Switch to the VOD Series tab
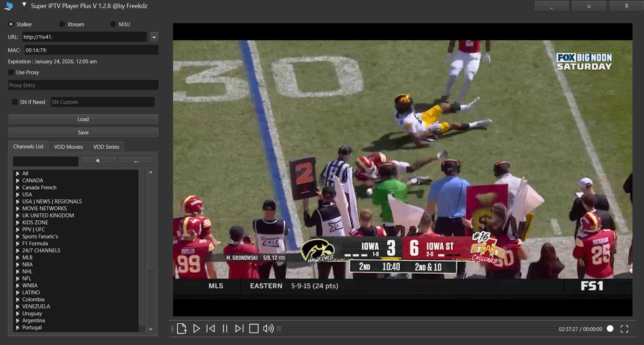This screenshot has height=345, width=644. (106, 147)
